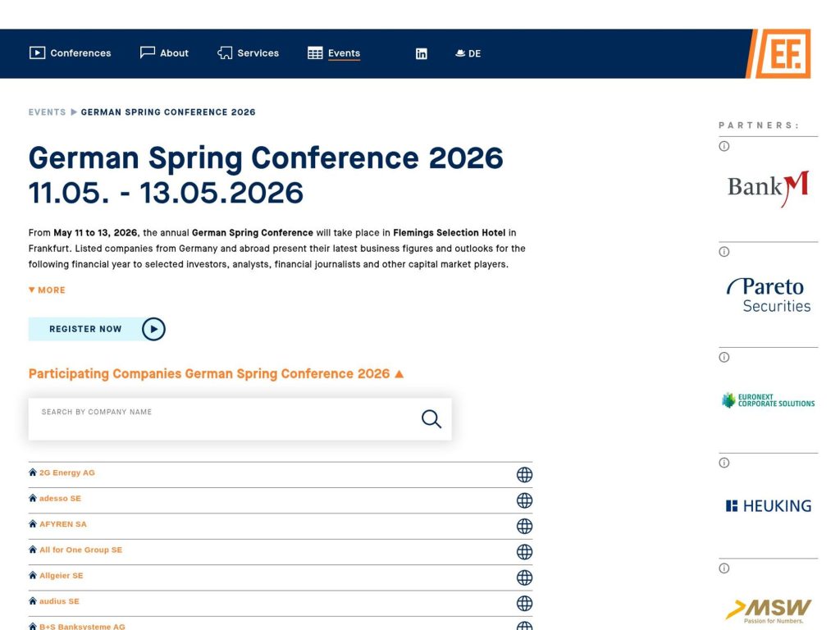
Task: Open the Events menu item
Action: pyautogui.click(x=343, y=53)
